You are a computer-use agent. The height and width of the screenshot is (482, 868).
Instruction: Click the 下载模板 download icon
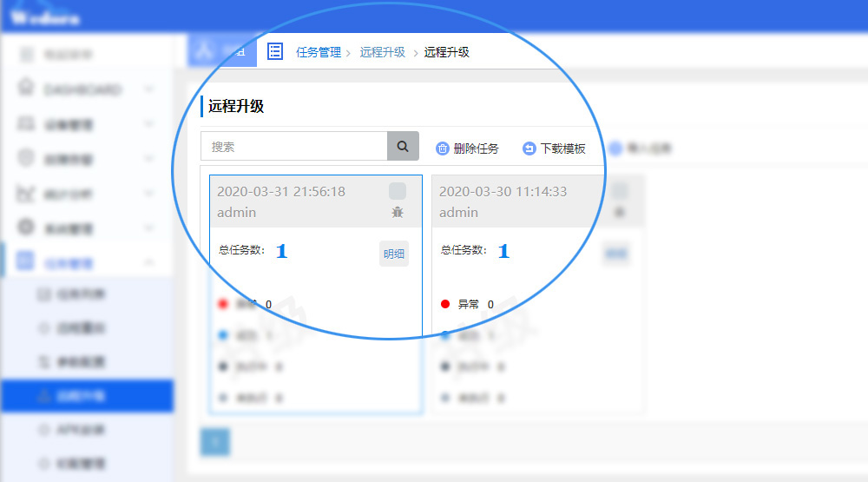tap(529, 149)
